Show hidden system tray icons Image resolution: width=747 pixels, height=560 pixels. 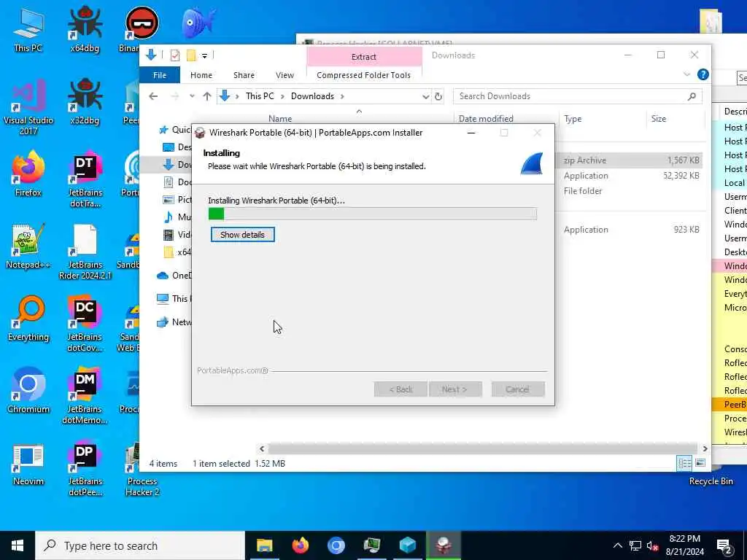pos(617,545)
